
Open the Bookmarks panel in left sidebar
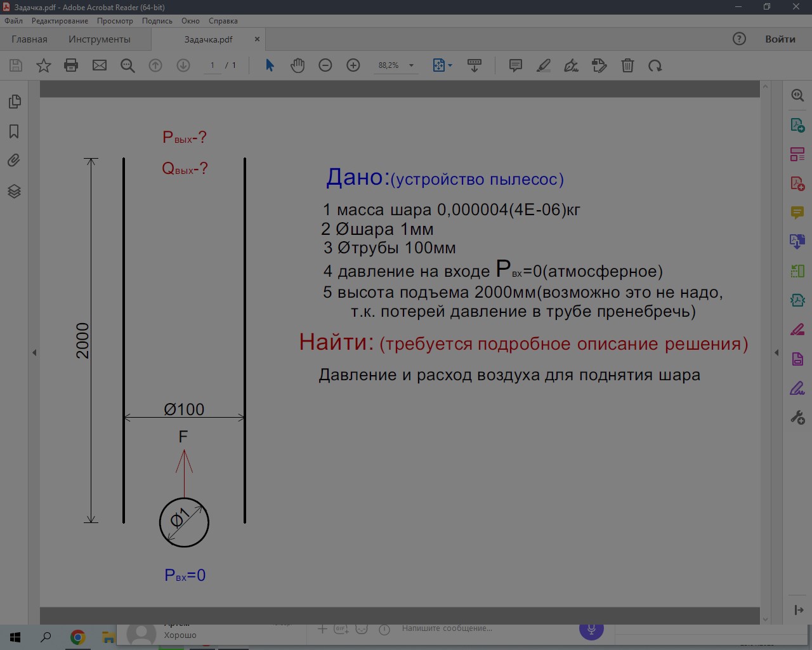coord(14,131)
